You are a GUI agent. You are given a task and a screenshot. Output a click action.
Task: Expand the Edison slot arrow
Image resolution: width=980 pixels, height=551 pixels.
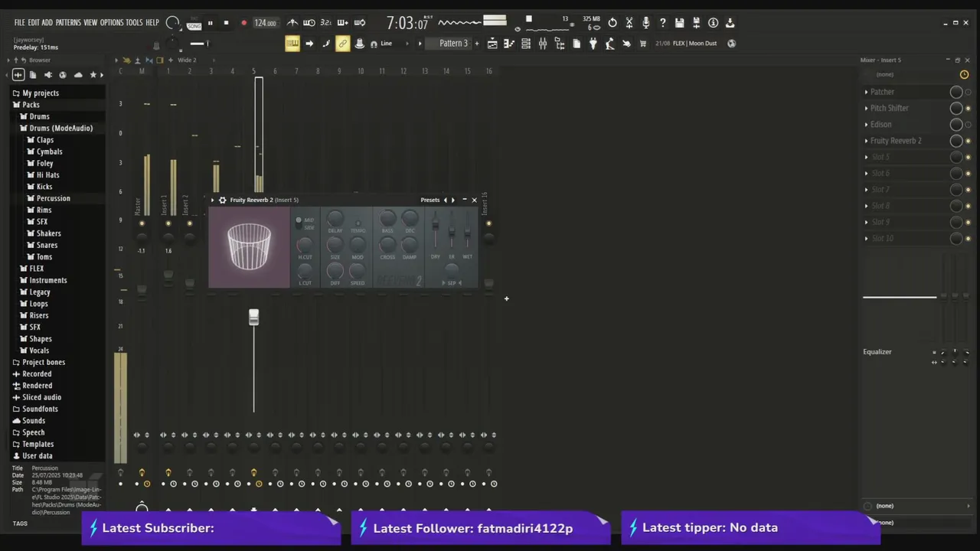pos(867,125)
